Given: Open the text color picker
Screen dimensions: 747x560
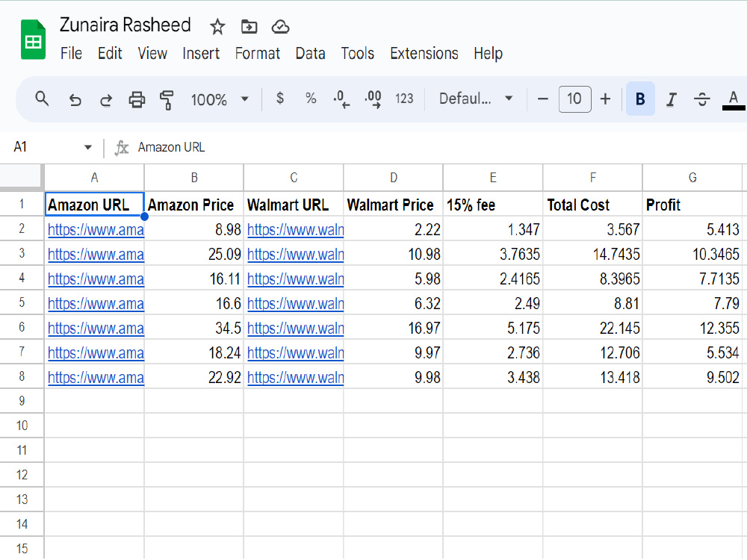Looking at the screenshot, I should [x=734, y=100].
